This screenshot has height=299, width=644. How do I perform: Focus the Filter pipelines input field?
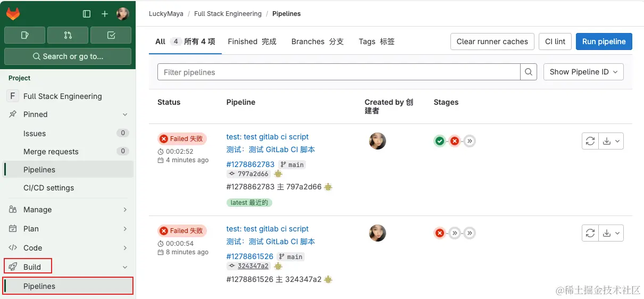(338, 72)
